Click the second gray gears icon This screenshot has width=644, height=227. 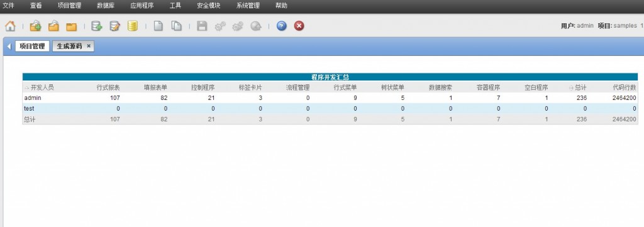coord(237,26)
